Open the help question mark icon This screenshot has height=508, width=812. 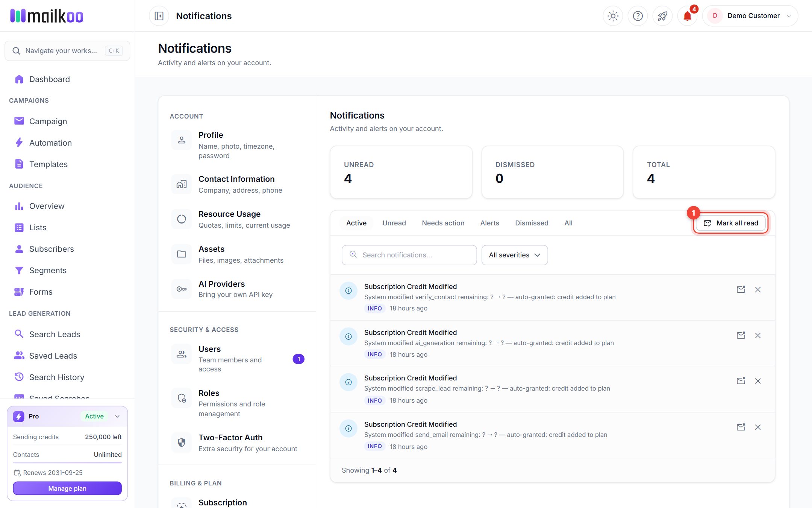pyautogui.click(x=638, y=16)
